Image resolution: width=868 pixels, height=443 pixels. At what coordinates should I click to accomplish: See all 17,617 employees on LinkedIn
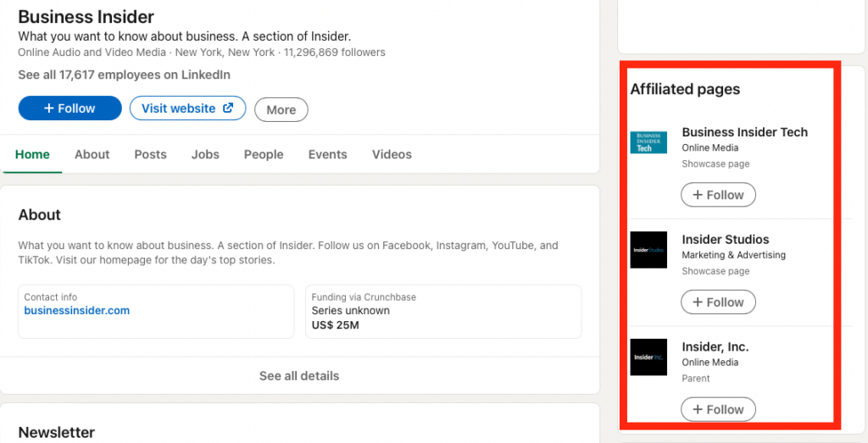[x=124, y=75]
